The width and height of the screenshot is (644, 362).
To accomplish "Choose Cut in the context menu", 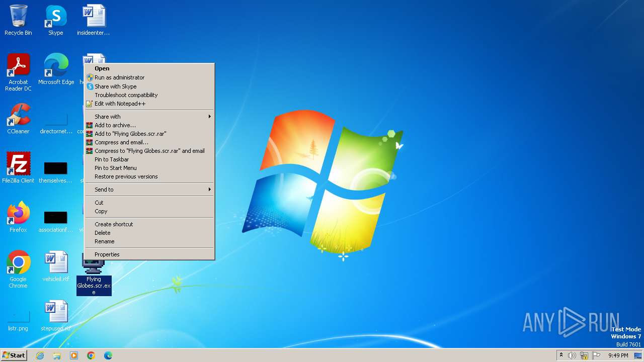I will 149,203.
